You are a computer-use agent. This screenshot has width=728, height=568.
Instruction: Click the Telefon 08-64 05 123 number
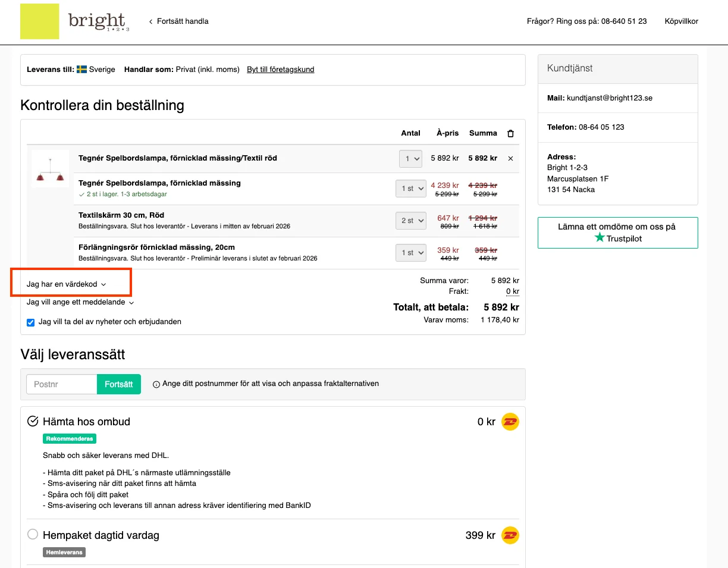601,127
